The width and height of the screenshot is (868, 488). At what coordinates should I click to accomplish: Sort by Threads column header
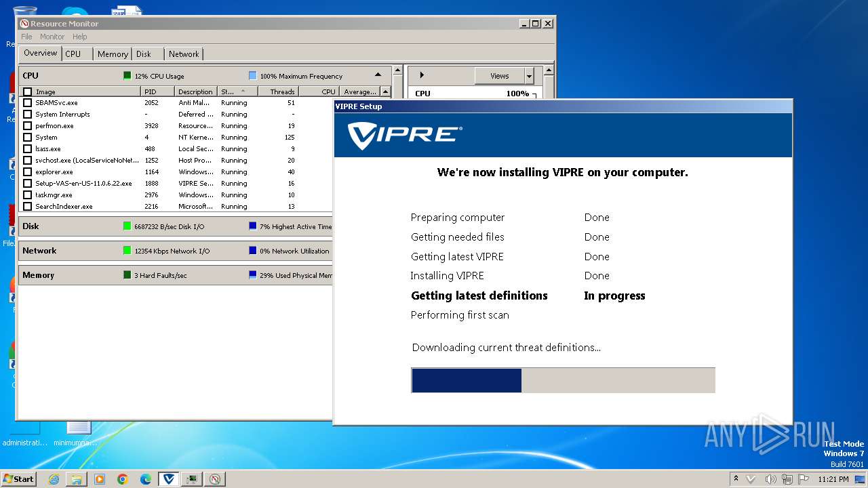(x=278, y=91)
